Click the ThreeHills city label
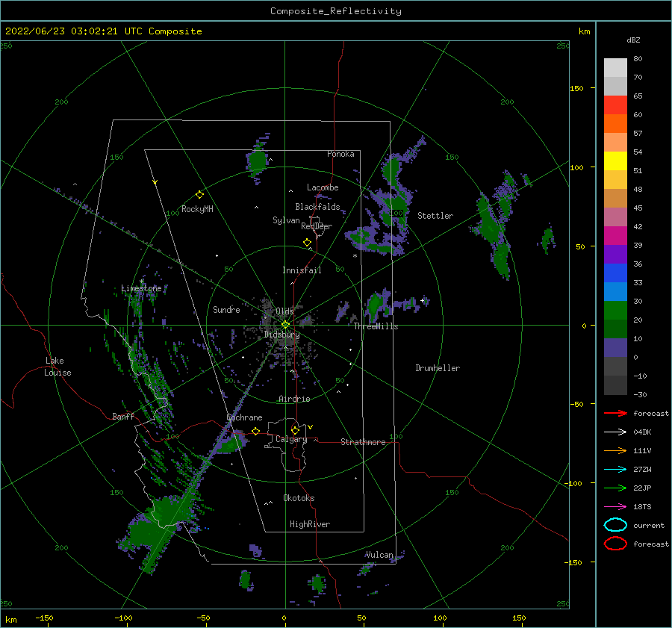This screenshot has height=628, width=672. 376,326
